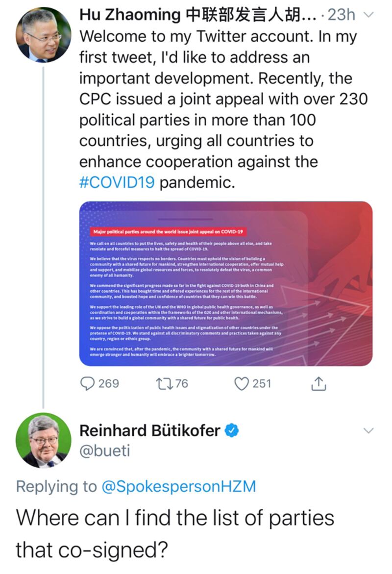Click the 269 replies count
This screenshot has height=574, width=392.
pos(109,384)
